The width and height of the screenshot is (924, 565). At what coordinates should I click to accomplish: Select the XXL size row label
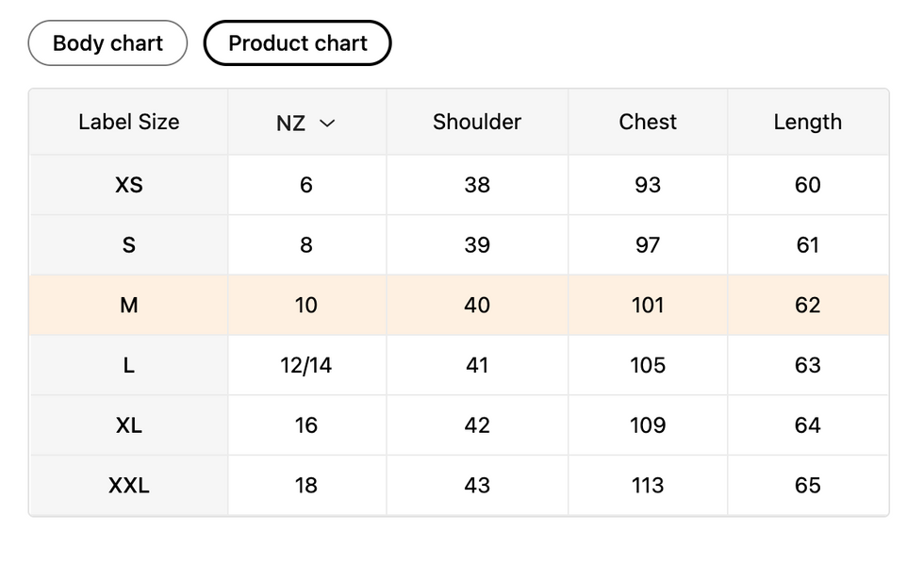coord(128,486)
